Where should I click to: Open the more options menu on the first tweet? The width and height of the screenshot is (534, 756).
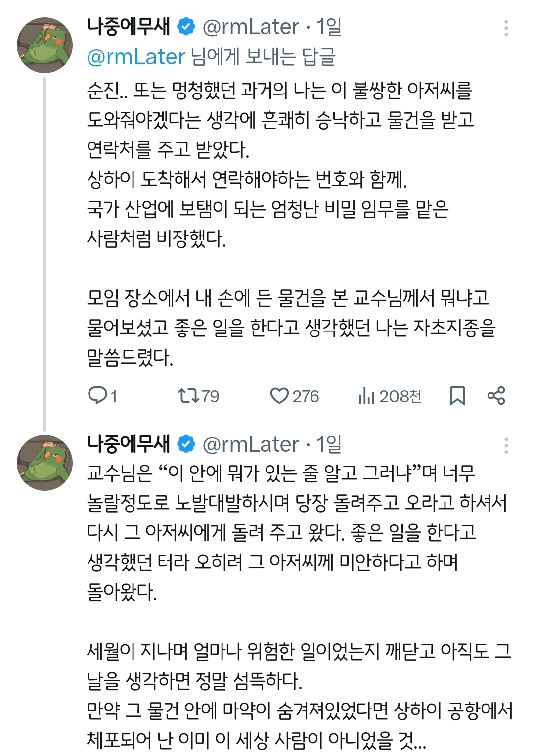[x=505, y=29]
